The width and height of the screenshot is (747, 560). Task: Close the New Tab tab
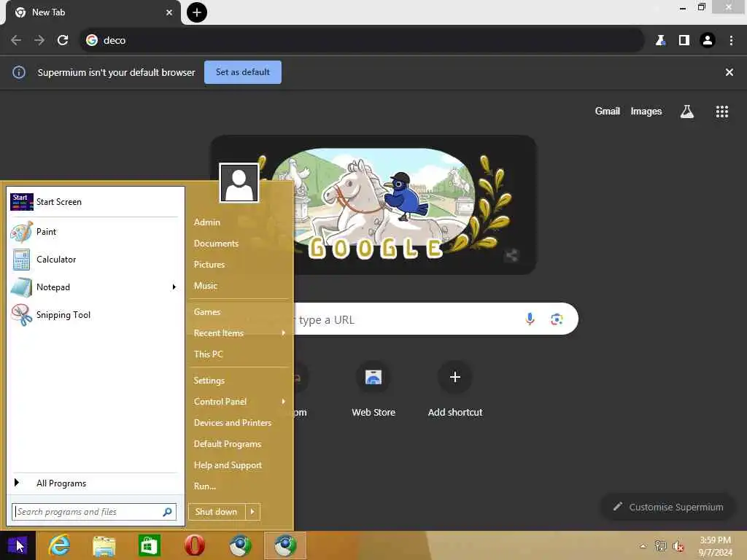point(169,13)
